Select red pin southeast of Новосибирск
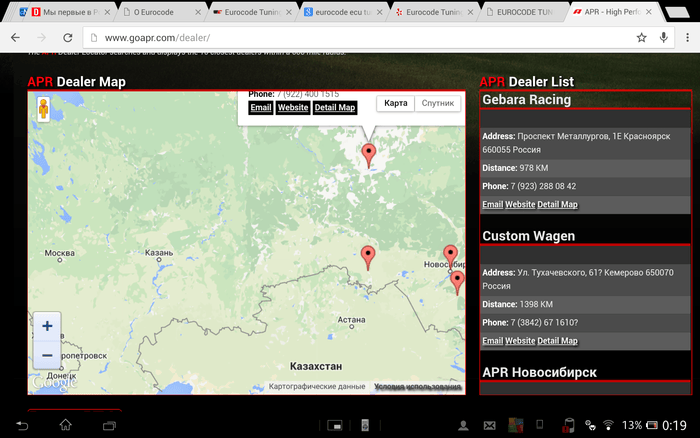 tap(457, 282)
